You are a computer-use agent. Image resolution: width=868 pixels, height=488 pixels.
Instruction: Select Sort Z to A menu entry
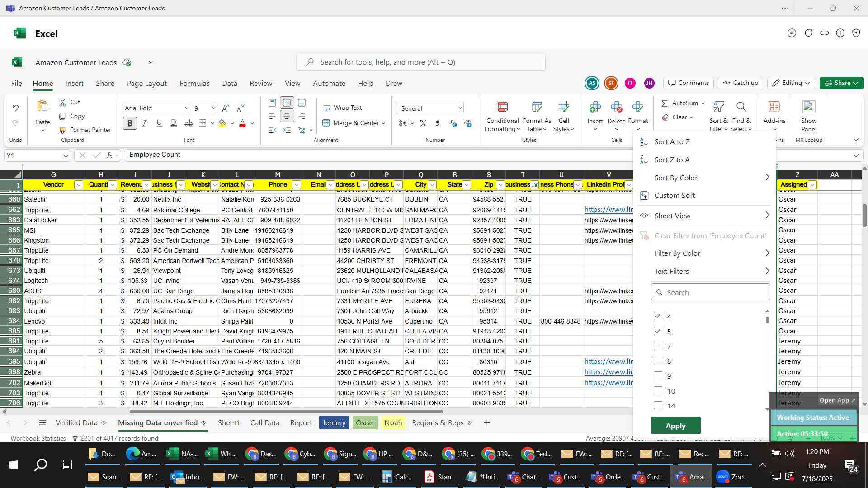tap(672, 160)
